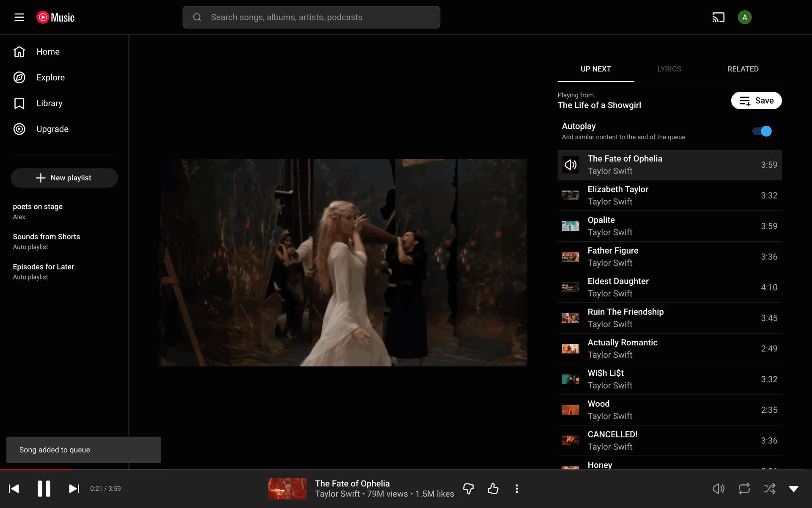Screen dimensions: 812x508
Task: Select CANCELLED! song title in queue
Action: pos(612,434)
